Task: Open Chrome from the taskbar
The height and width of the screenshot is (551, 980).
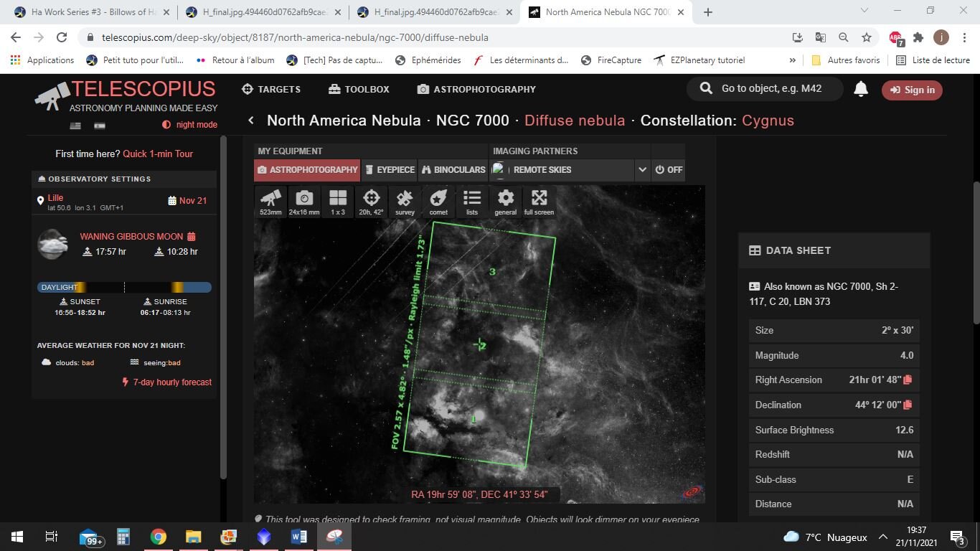Action: pos(159,537)
